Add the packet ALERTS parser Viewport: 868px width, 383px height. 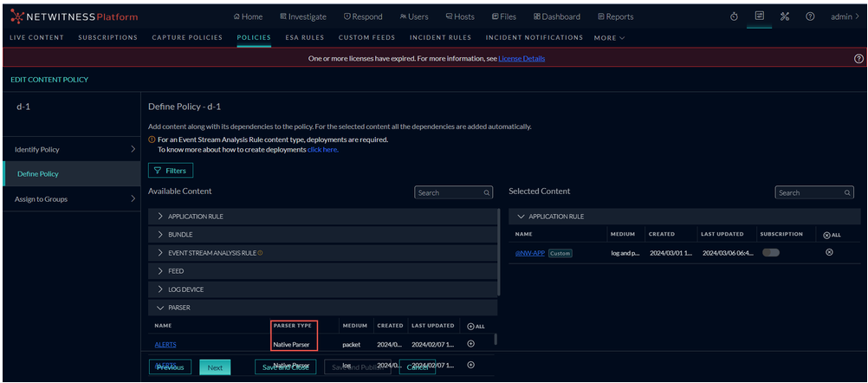(471, 344)
